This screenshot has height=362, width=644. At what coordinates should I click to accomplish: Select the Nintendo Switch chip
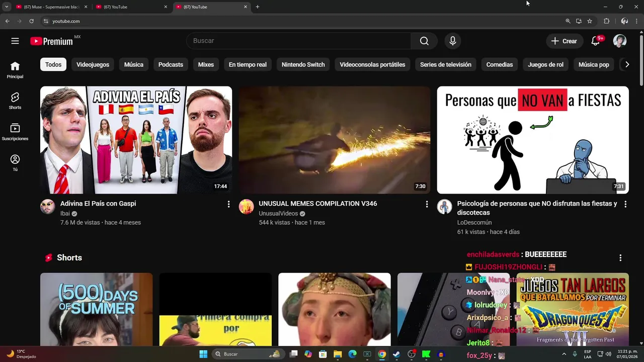point(303,64)
